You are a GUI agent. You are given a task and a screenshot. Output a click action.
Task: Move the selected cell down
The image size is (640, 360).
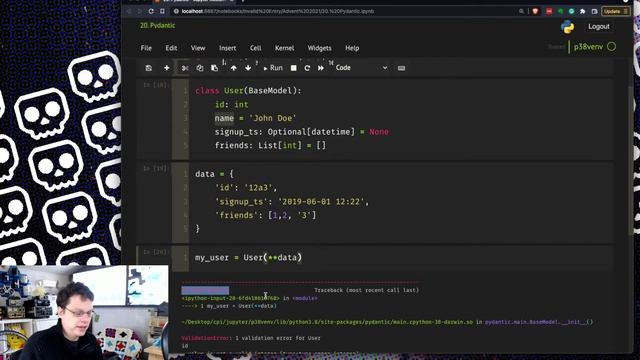coord(248,68)
